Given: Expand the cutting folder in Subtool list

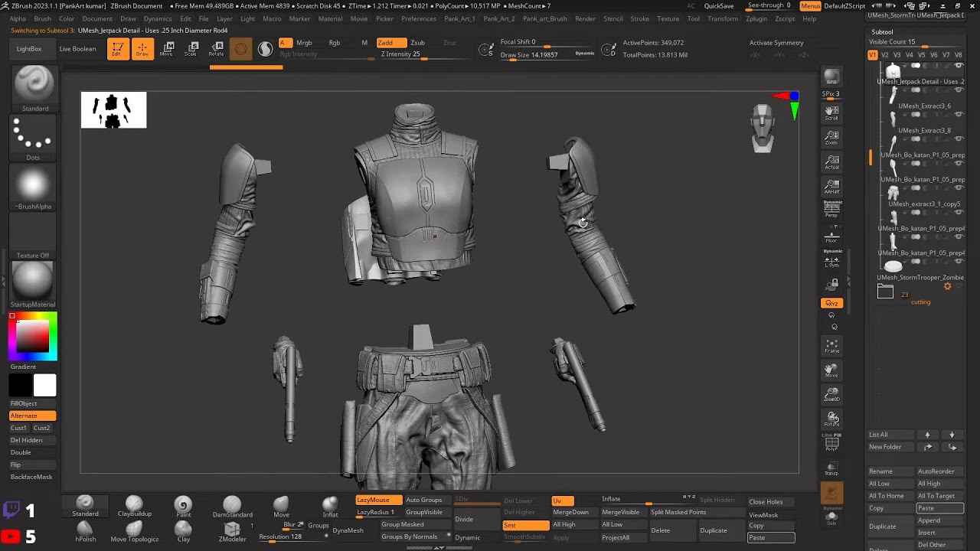Looking at the screenshot, I should click(x=885, y=291).
